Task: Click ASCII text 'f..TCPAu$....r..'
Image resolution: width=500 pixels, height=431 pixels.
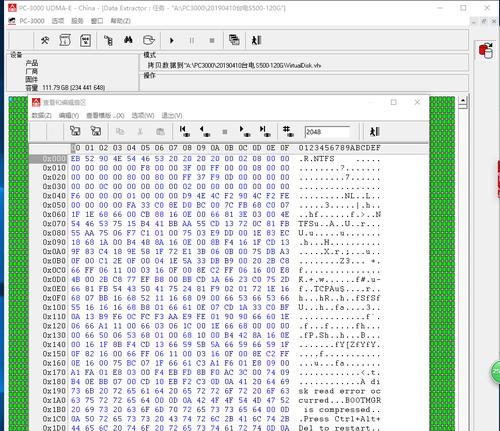Action: [x=340, y=289]
